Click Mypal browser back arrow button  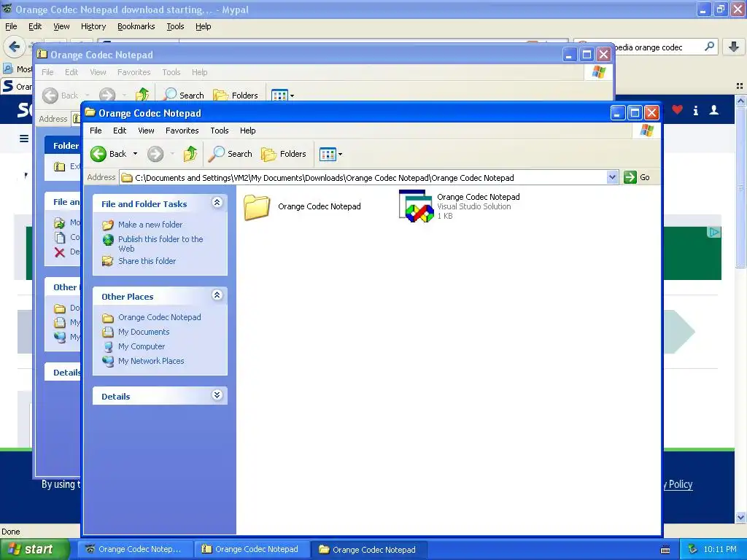tap(15, 47)
